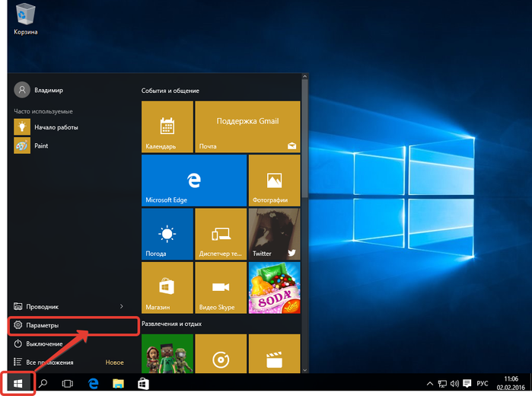The width and height of the screenshot is (532, 396).
Task: Launch Paint from frequently used list
Action: [31, 145]
